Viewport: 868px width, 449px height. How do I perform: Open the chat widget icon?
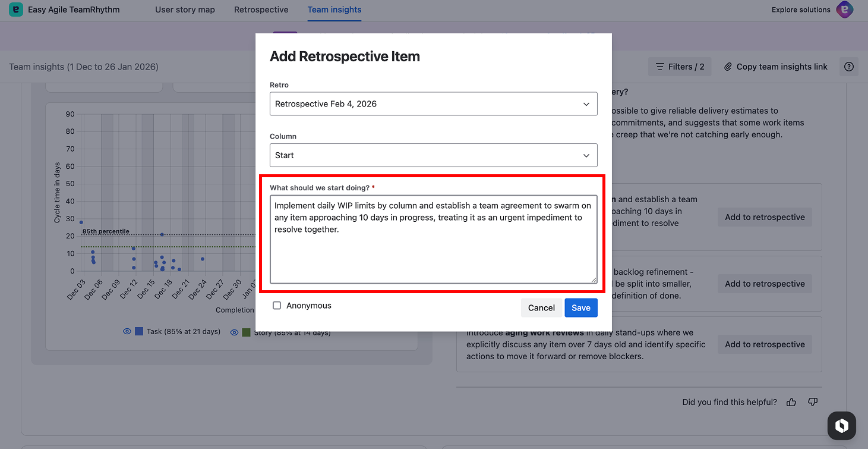point(841,425)
